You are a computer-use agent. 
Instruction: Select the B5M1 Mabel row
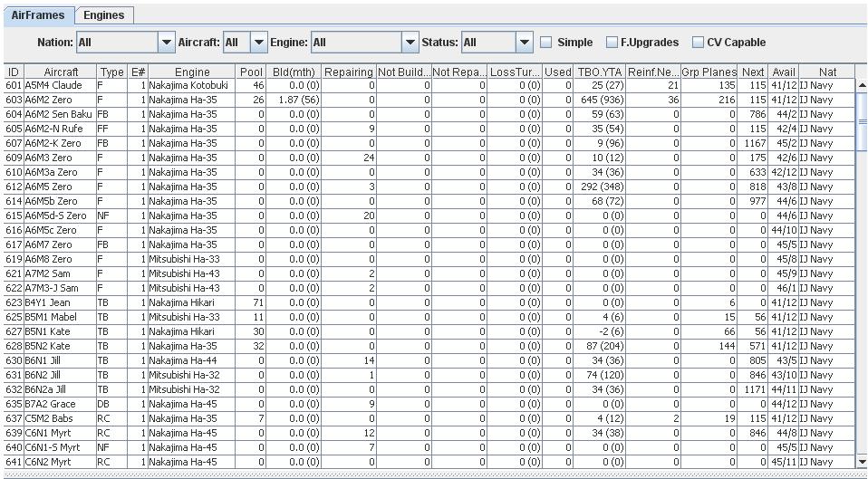tap(429, 317)
